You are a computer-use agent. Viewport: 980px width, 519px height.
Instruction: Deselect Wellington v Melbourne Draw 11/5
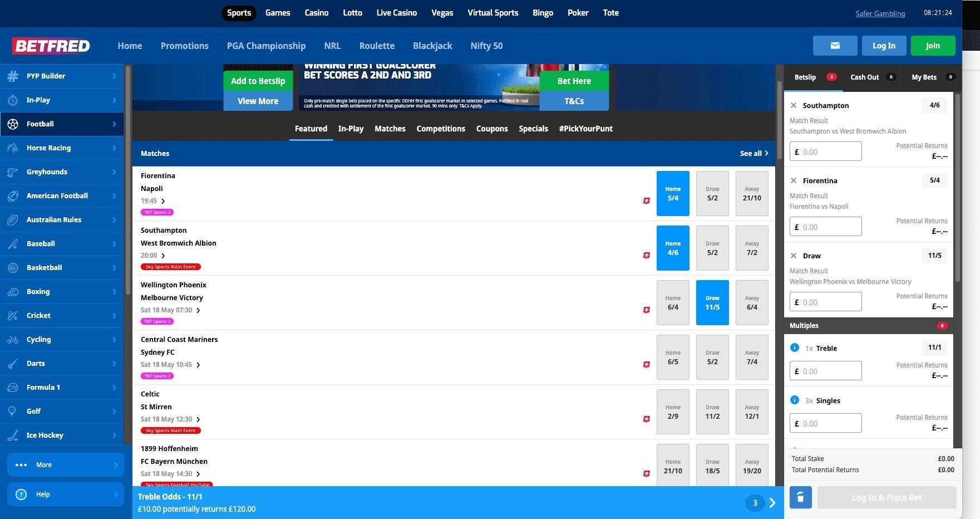712,302
